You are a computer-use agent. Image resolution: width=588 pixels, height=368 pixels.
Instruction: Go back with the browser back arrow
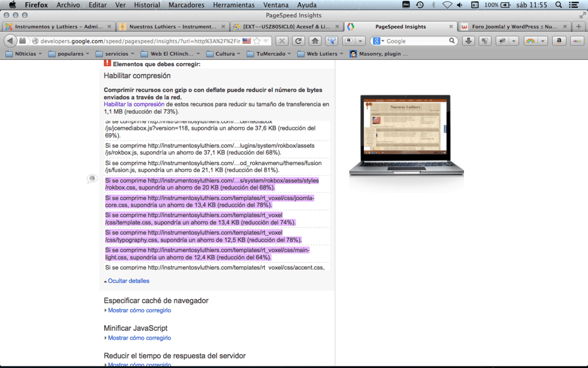pos(10,41)
